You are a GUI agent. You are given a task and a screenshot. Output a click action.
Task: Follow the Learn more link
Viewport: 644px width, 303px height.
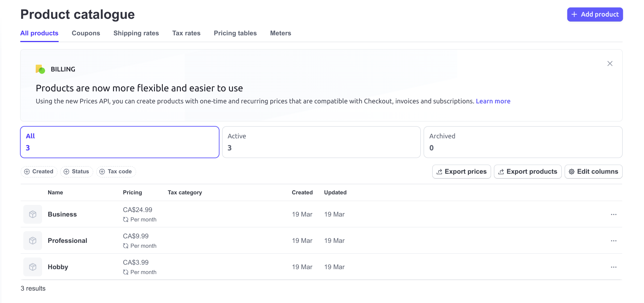[x=493, y=101]
